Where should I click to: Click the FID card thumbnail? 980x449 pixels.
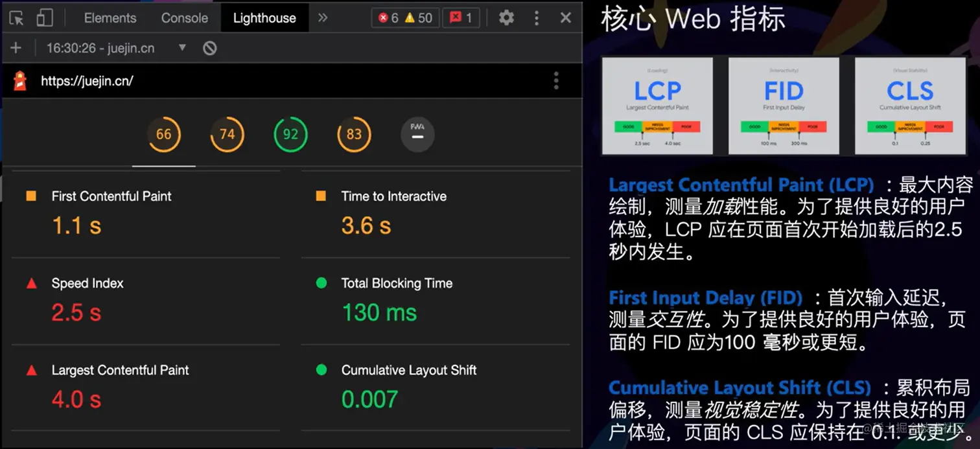point(784,106)
